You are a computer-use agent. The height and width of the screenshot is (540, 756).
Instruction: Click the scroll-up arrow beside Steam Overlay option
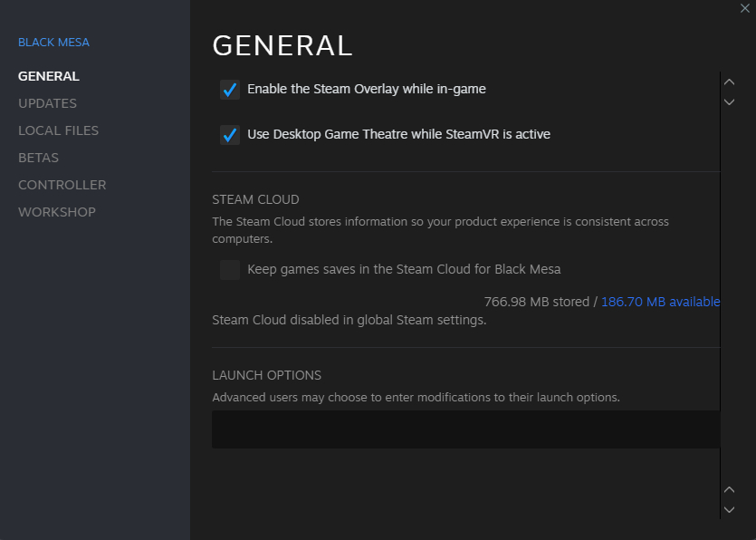coord(729,82)
